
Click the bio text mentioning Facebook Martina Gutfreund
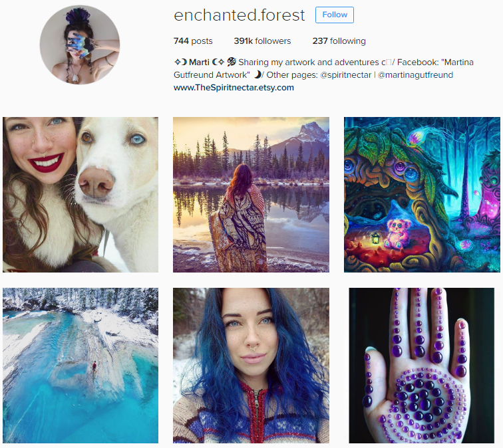[x=323, y=68]
